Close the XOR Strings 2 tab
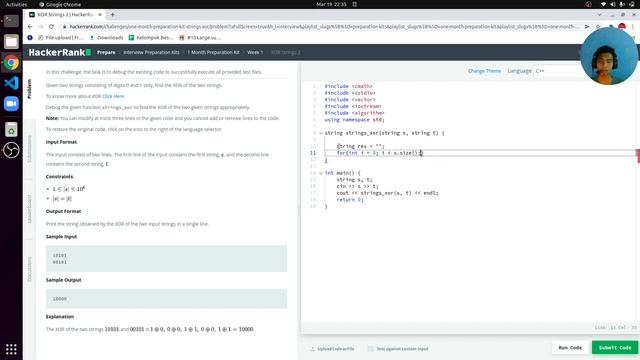The height and width of the screenshot is (360, 640). pos(100,15)
